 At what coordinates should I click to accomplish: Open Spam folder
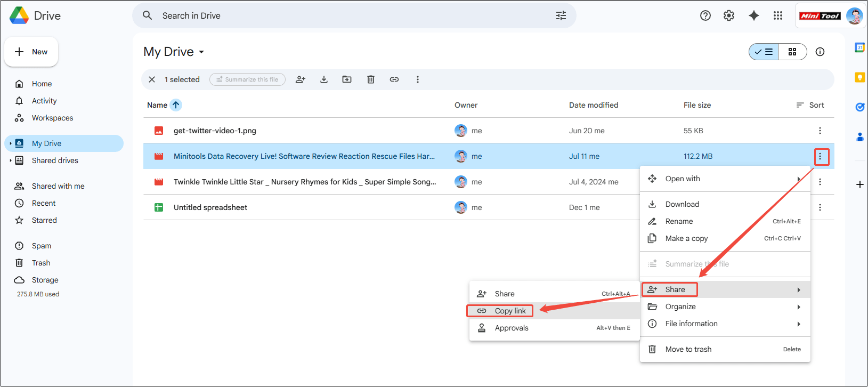[64, 246]
